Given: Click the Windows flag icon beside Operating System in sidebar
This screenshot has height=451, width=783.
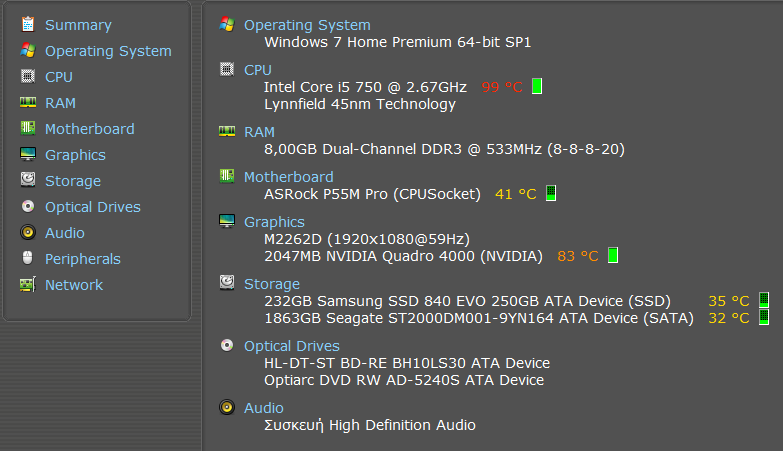Looking at the screenshot, I should 28,50.
